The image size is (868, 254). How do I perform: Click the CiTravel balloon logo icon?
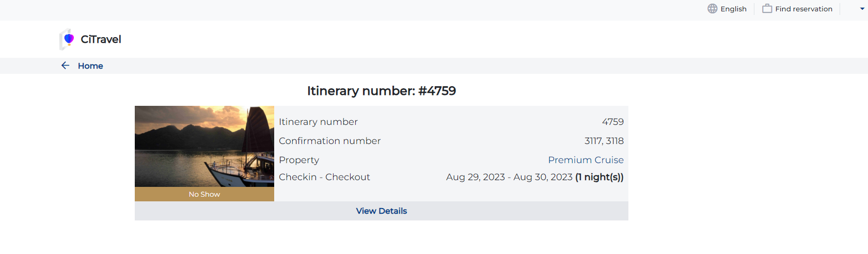(x=68, y=39)
